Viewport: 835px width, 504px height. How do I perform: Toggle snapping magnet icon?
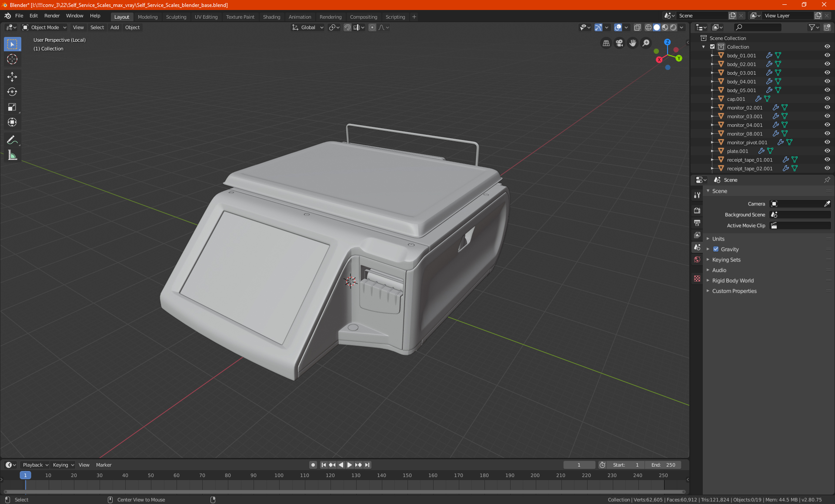pyautogui.click(x=347, y=27)
